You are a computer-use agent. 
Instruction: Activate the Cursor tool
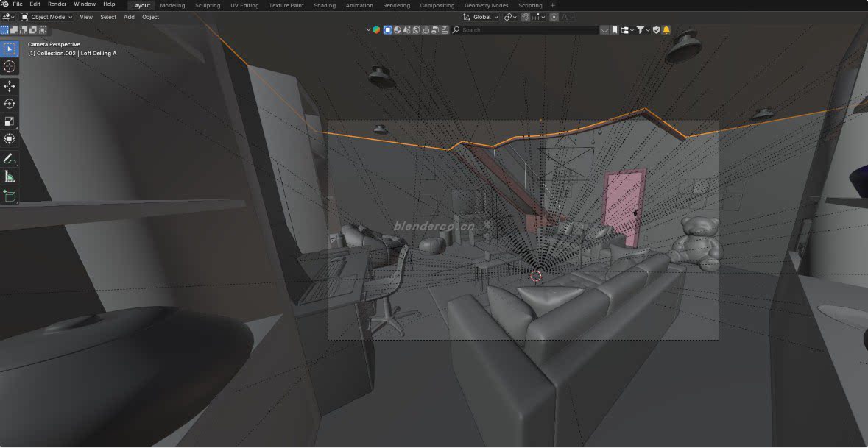click(10, 66)
